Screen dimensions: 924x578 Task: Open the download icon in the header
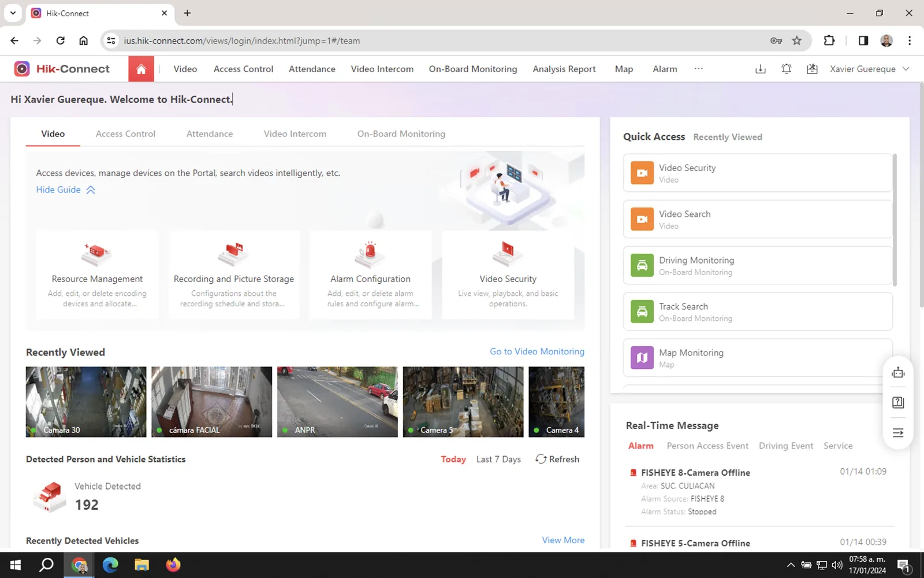coord(761,69)
